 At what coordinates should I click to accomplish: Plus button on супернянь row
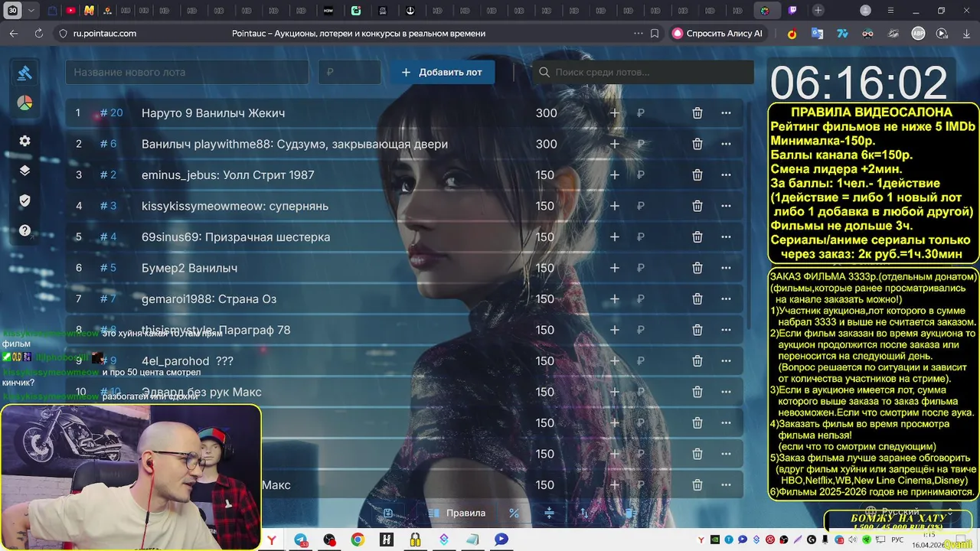click(614, 206)
